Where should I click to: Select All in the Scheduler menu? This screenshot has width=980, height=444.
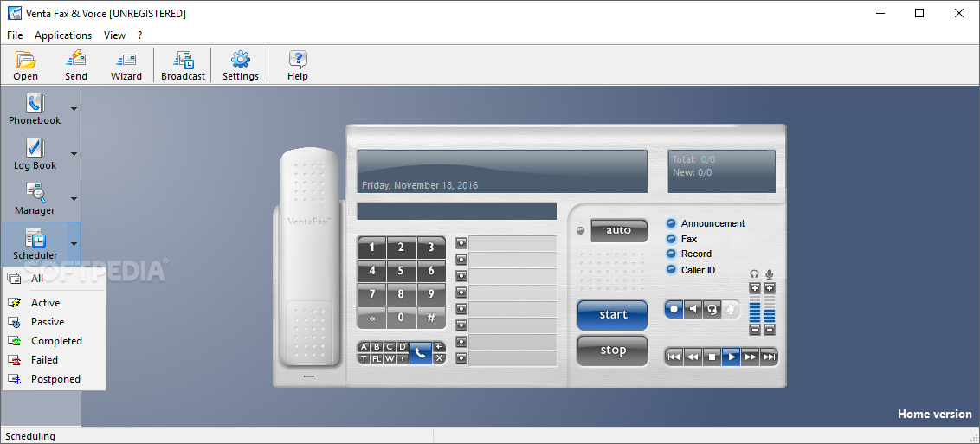point(55,279)
